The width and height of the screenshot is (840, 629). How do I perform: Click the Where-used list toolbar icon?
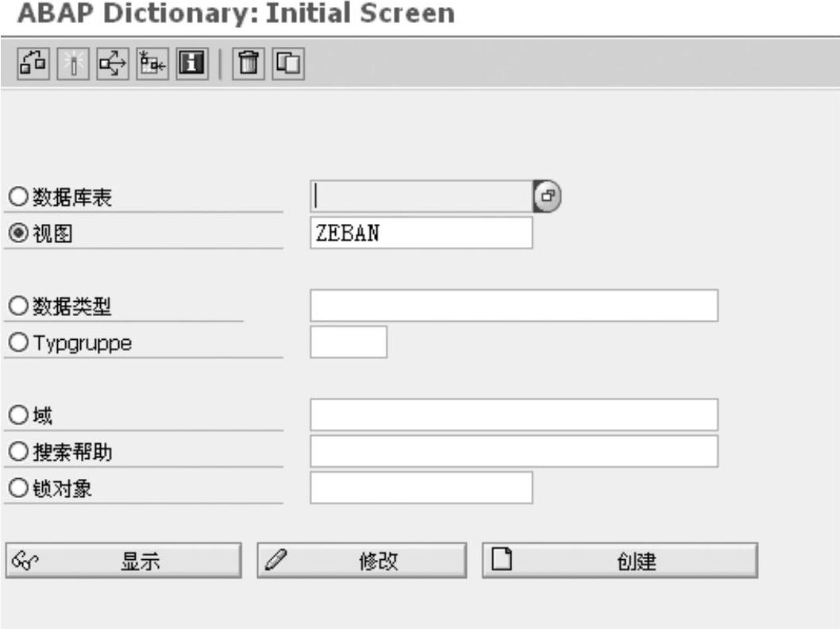(x=113, y=64)
